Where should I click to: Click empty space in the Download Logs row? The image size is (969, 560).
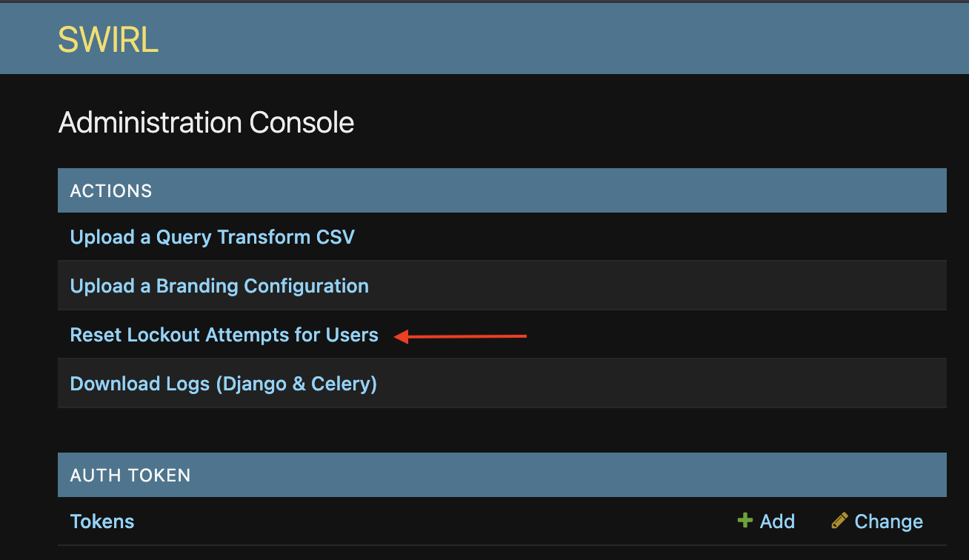coord(659,384)
